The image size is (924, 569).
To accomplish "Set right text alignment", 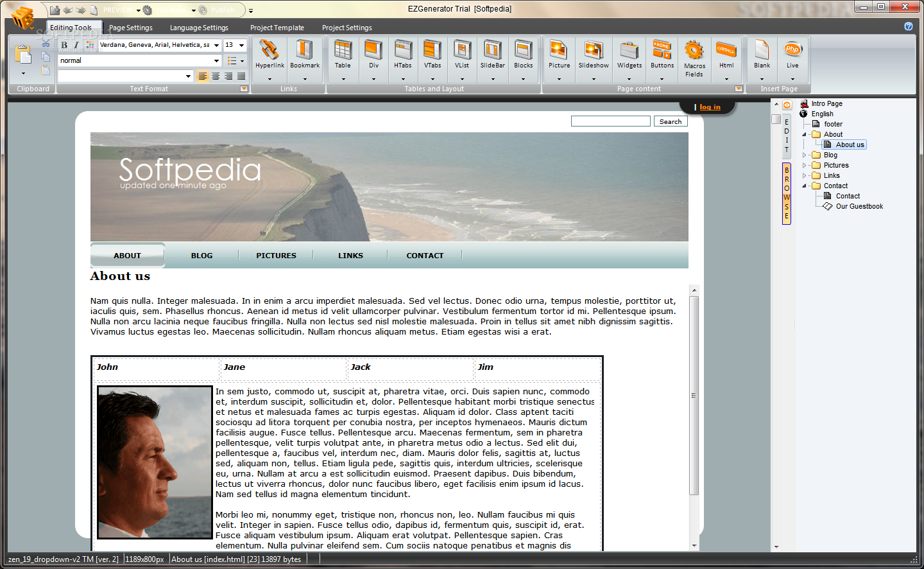I will (x=228, y=76).
